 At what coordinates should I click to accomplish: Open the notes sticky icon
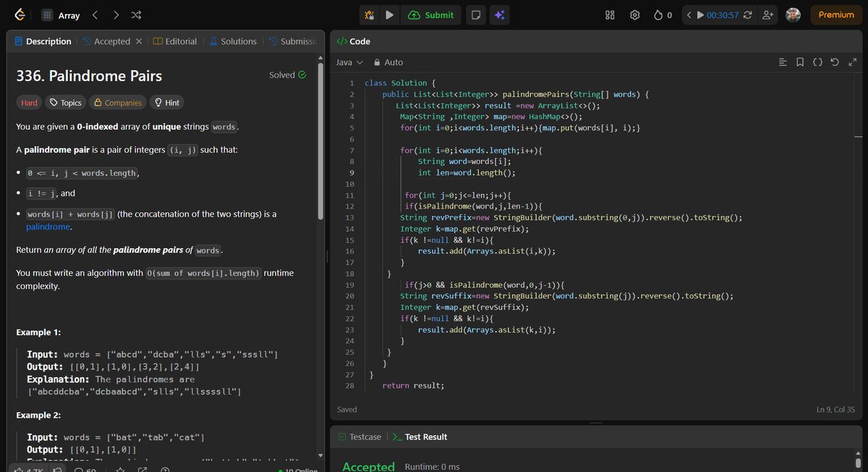tap(476, 14)
